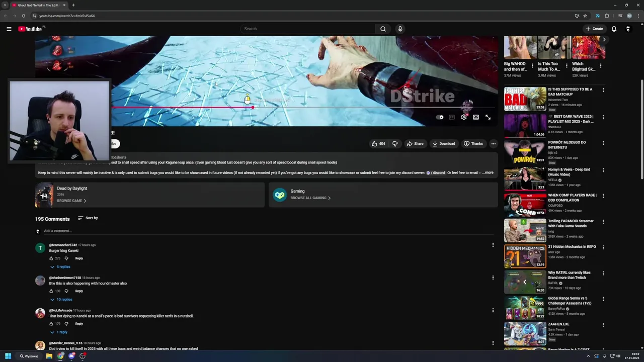644x362 pixels.
Task: Open 'BEST DARK WAVE 2025' playlist thumbnail
Action: 525,125
